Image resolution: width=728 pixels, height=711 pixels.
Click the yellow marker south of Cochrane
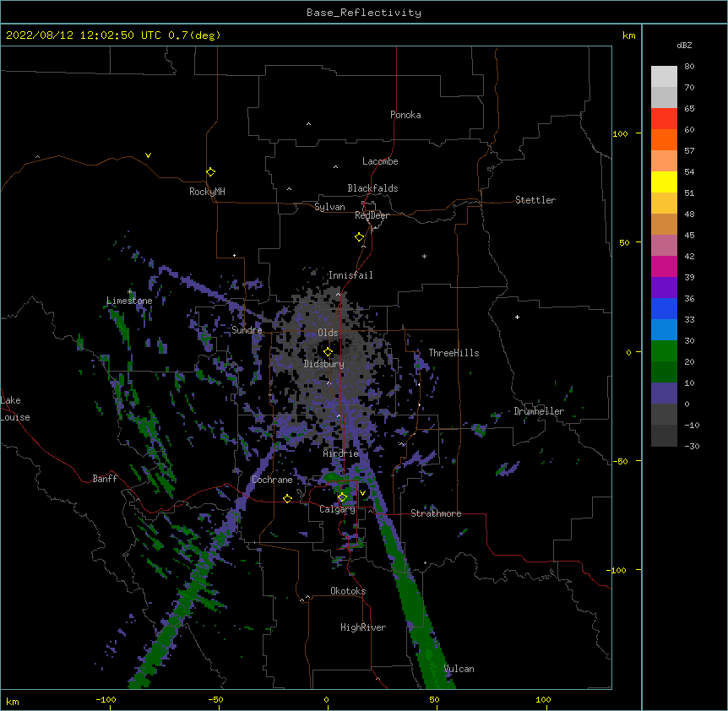[x=287, y=499]
